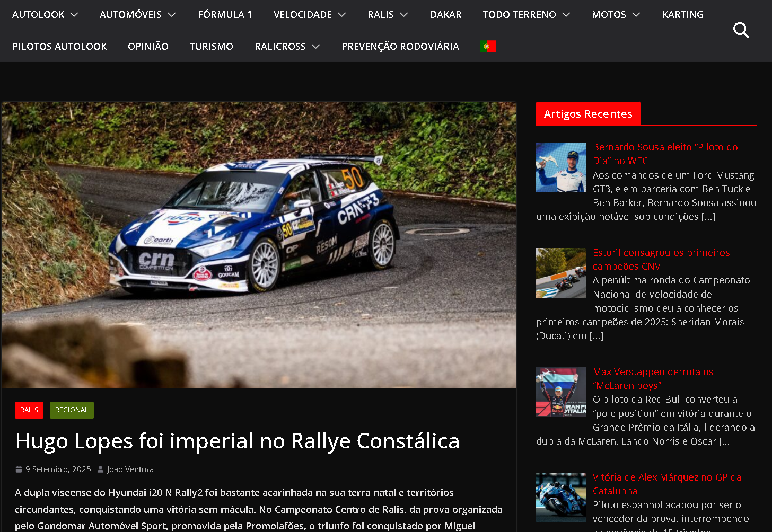Image resolution: width=772 pixels, height=532 pixels.
Task: Select the Portuguese flag language icon
Action: (x=488, y=47)
